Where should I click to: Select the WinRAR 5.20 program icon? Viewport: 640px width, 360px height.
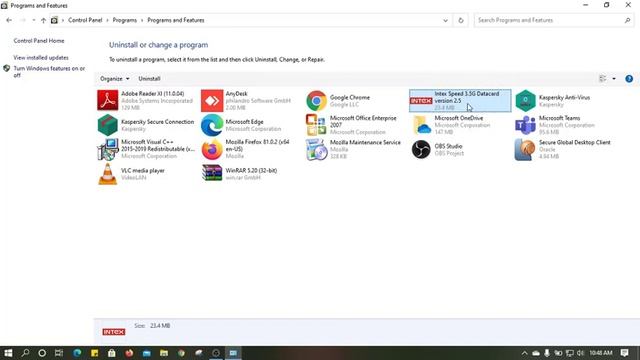(212, 173)
